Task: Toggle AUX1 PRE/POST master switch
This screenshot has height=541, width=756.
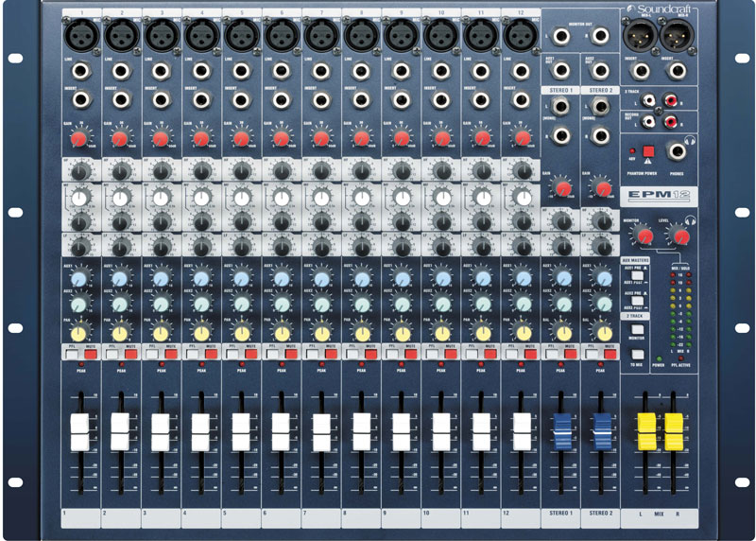Action: pos(639,275)
